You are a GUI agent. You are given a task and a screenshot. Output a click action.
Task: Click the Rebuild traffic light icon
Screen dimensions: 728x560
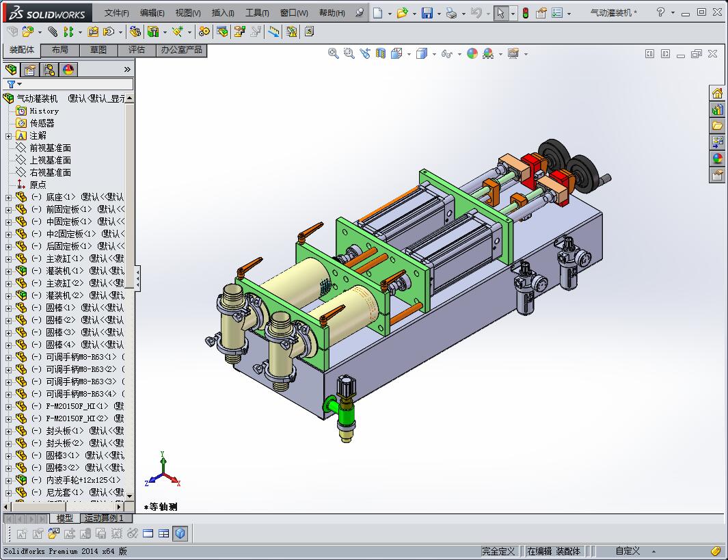(x=525, y=13)
